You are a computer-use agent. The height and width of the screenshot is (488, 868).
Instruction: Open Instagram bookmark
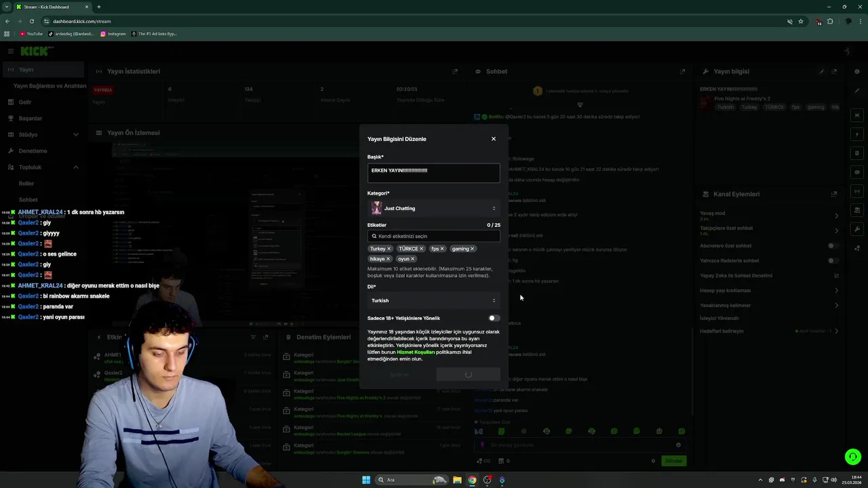113,34
